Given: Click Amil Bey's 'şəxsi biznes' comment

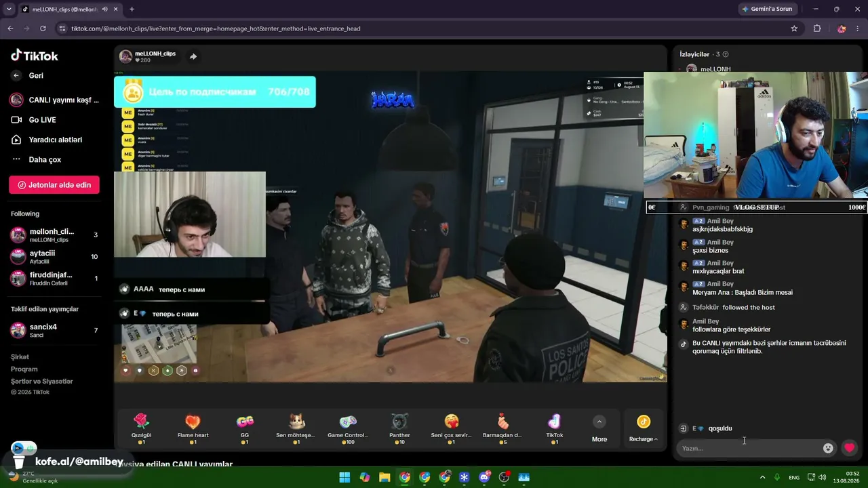Looking at the screenshot, I should [710, 251].
